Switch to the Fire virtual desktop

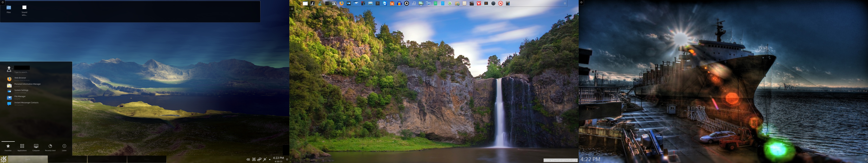pyautogui.click(x=107, y=159)
